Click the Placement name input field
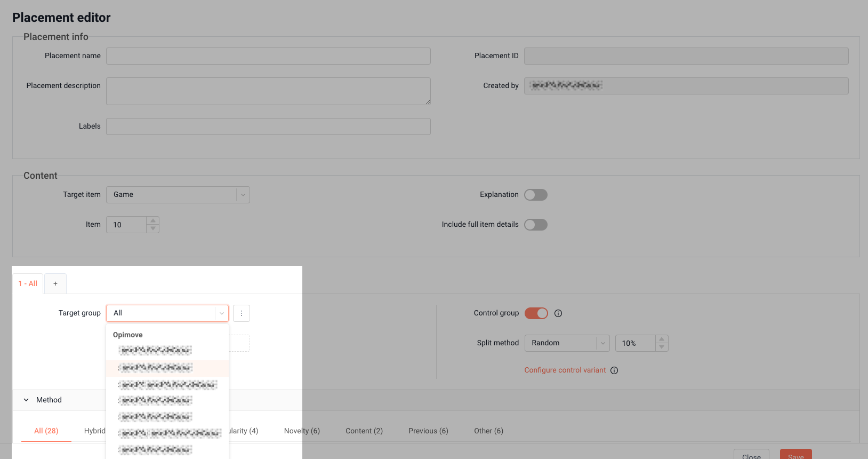This screenshot has height=459, width=868. (268, 56)
